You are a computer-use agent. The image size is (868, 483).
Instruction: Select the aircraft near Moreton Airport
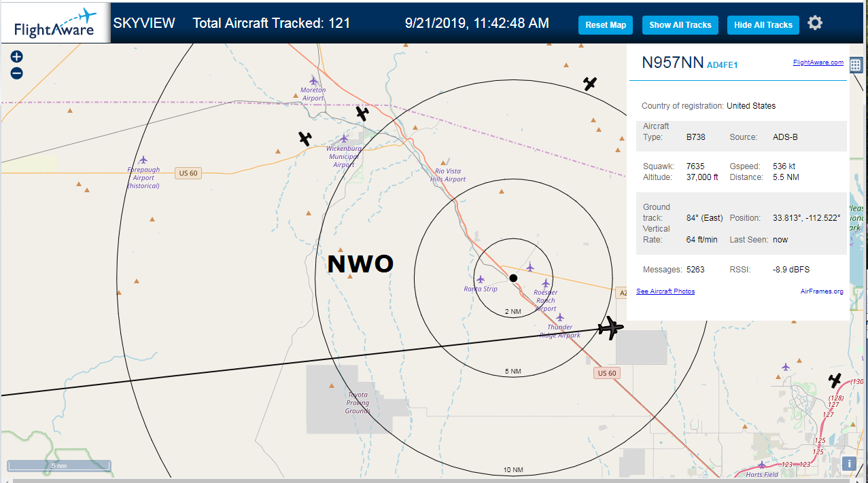click(x=362, y=113)
